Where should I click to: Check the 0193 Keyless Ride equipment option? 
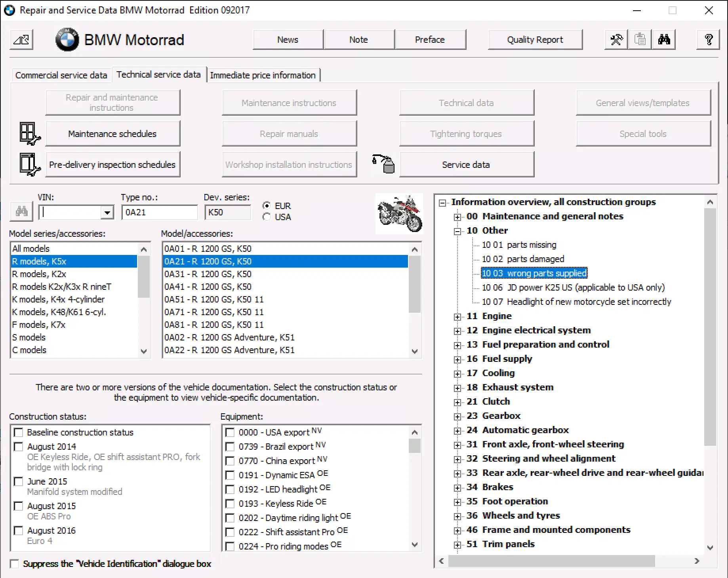230,503
